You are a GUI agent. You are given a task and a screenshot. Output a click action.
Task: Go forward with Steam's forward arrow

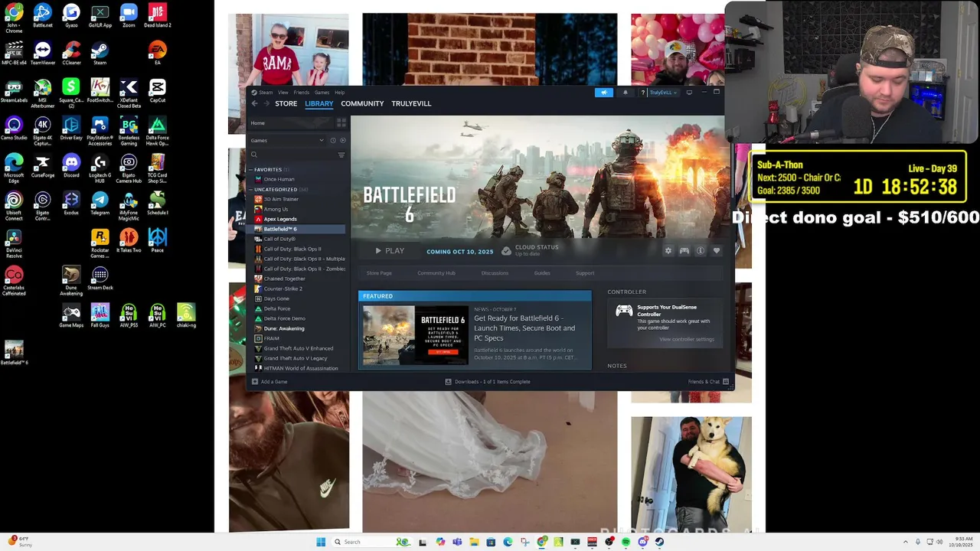(266, 103)
